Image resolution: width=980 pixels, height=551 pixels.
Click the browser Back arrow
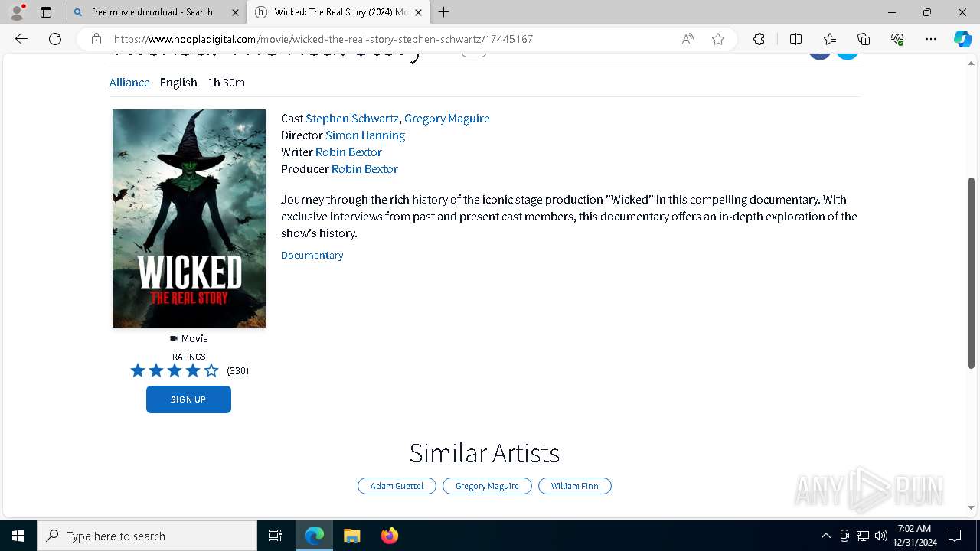[21, 39]
